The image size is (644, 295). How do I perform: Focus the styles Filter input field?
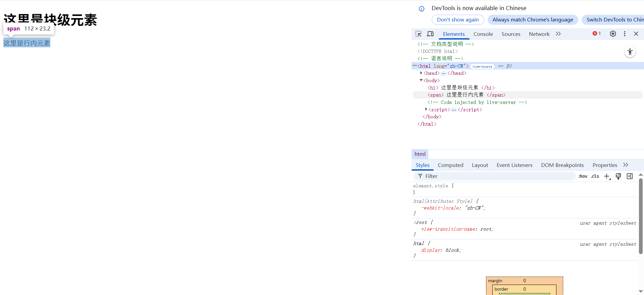point(494,176)
